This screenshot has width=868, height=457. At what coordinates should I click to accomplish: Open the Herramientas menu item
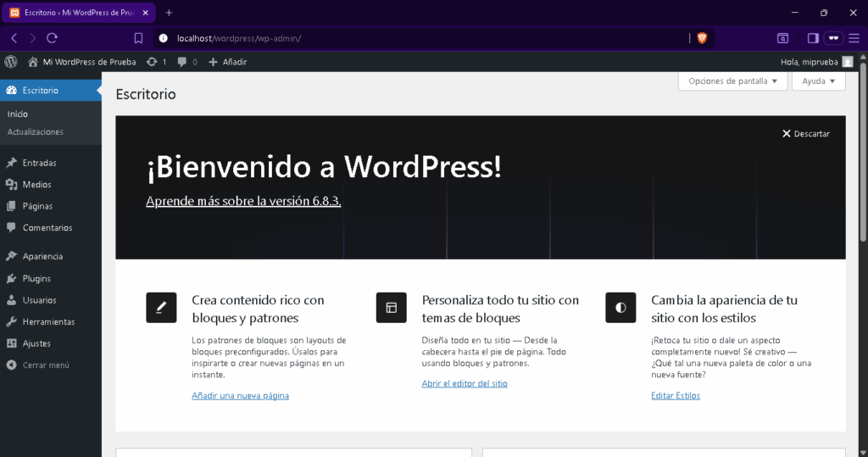50,322
